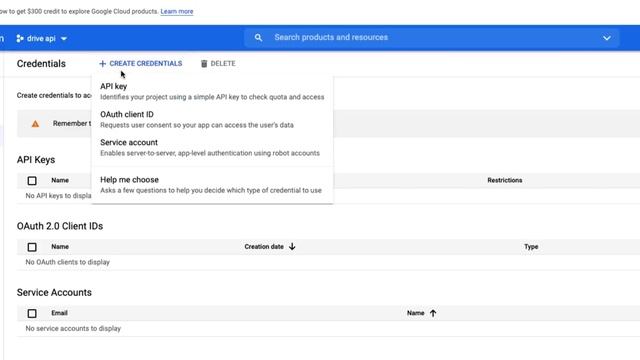This screenshot has width=640, height=360.
Task: Click the Creation date column header
Action: coord(264,247)
